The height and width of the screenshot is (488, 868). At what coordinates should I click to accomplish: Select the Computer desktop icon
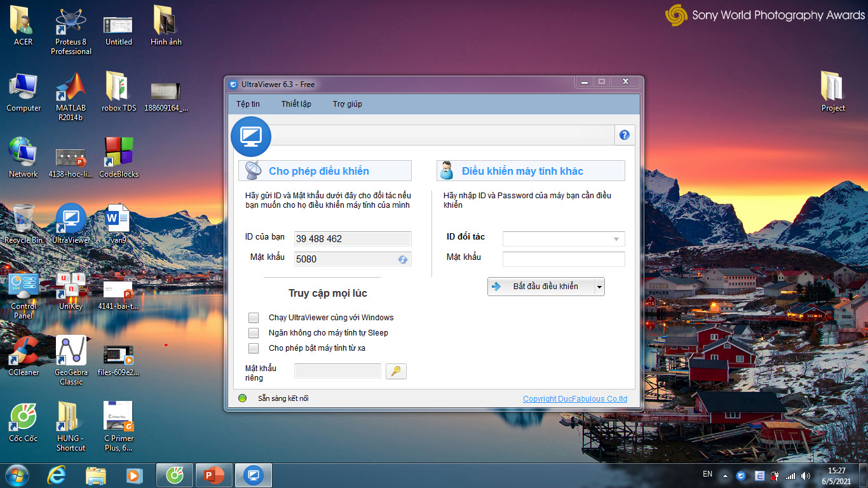coord(24,91)
